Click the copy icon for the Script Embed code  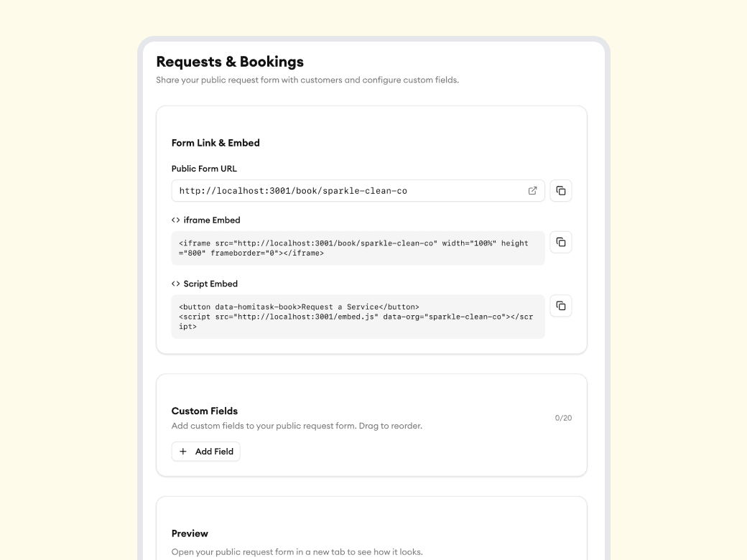pos(561,305)
